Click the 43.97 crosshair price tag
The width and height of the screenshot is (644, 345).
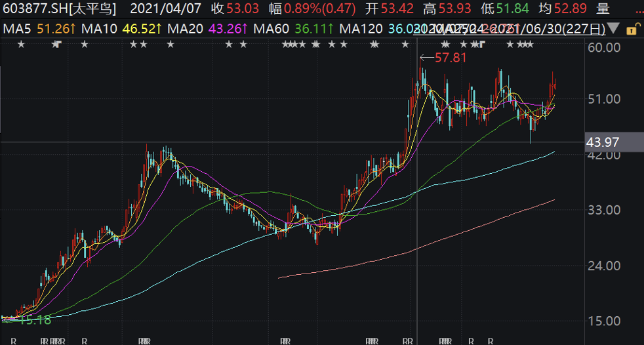click(603, 142)
